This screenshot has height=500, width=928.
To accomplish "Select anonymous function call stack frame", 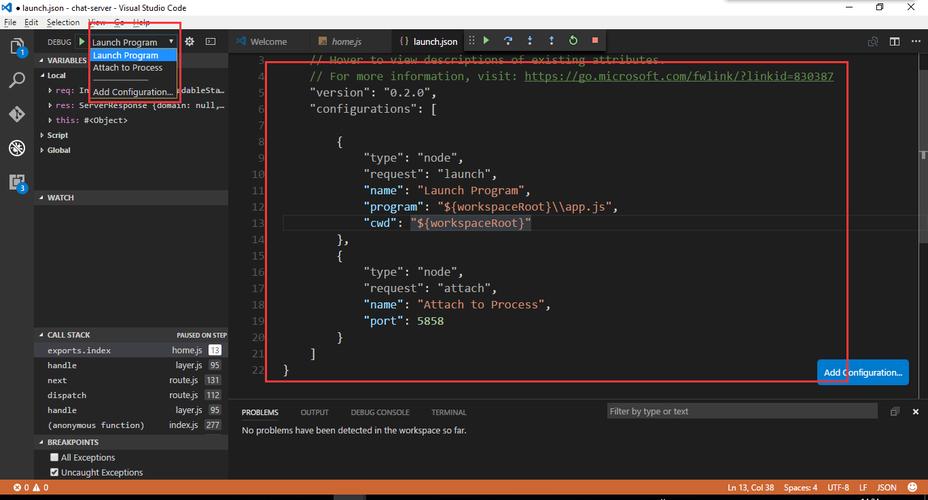I will [131, 425].
